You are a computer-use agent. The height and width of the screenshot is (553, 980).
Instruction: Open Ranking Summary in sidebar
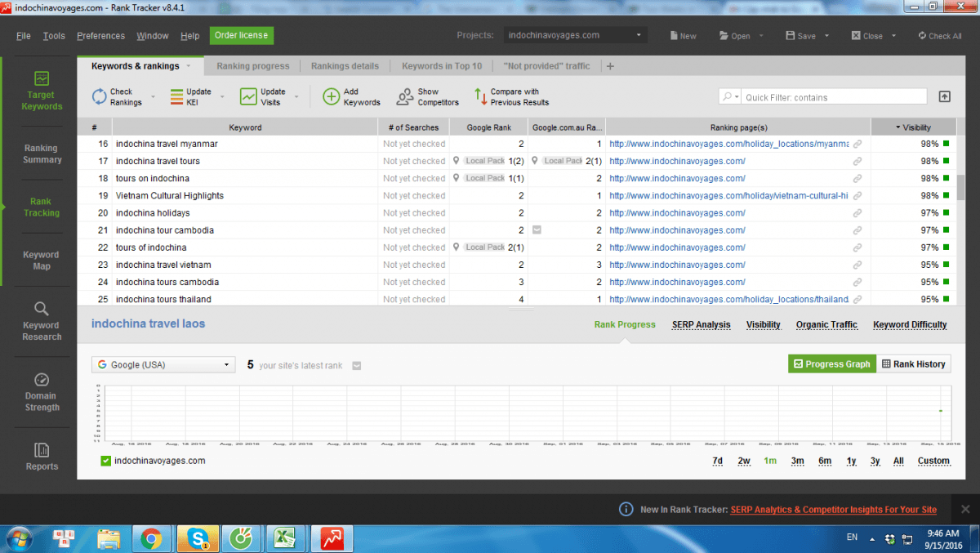coord(42,154)
